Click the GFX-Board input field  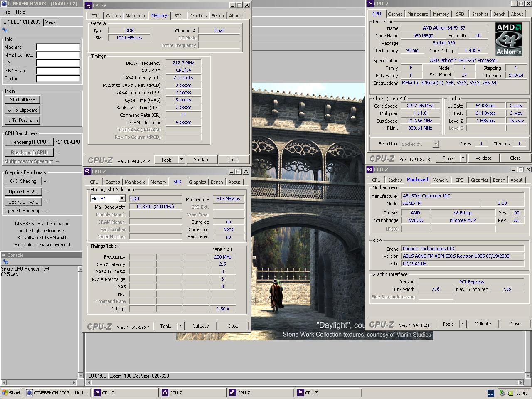[x=58, y=71]
